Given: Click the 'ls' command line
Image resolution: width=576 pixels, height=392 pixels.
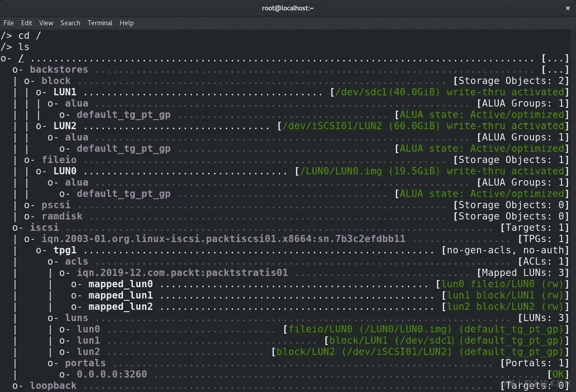Looking at the screenshot, I should 24,47.
